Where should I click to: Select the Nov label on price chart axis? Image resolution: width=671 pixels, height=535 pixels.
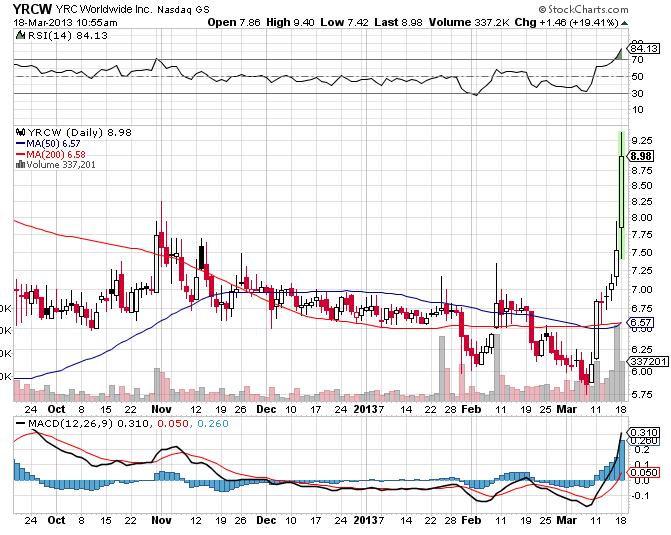click(160, 409)
